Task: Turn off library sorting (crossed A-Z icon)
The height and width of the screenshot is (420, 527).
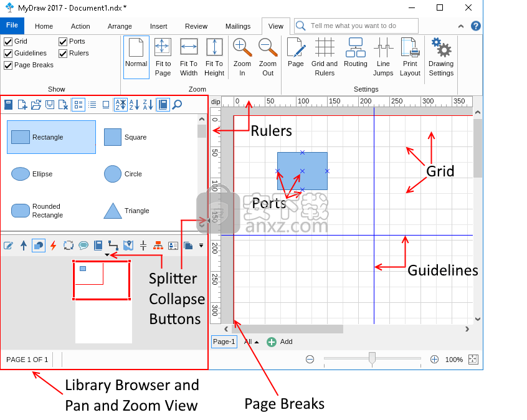Action: pos(121,105)
